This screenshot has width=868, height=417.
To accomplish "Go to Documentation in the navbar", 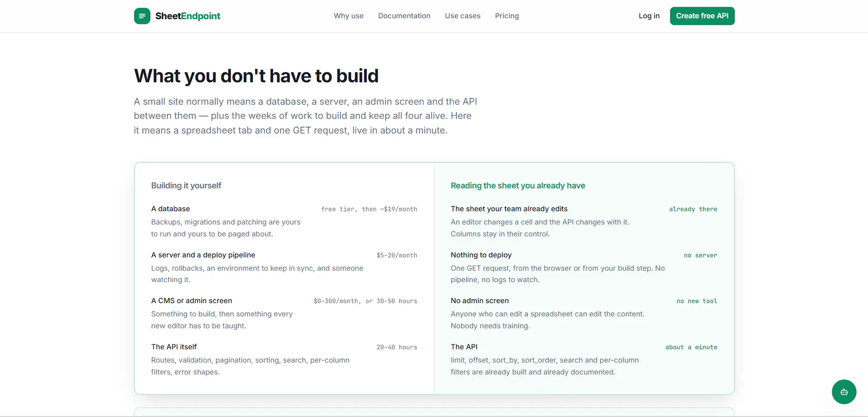I will click(404, 16).
